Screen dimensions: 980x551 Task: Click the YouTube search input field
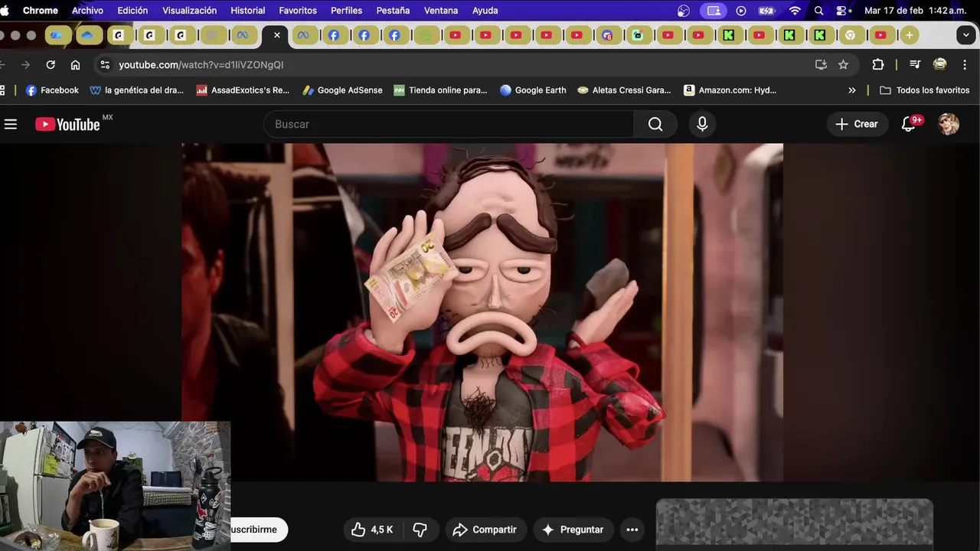(449, 124)
